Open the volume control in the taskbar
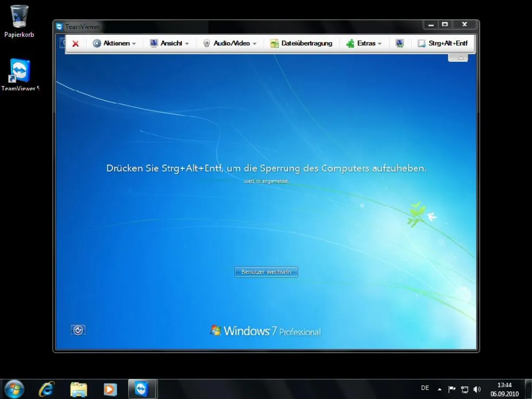 pos(477,389)
